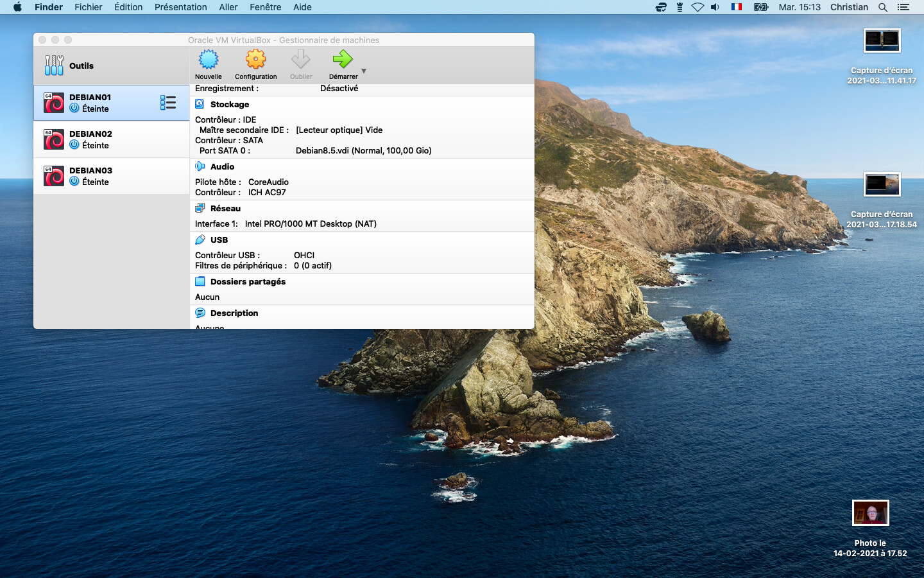Click the Dossiers partagés folder icon
Image resolution: width=924 pixels, height=578 pixels.
(x=200, y=281)
